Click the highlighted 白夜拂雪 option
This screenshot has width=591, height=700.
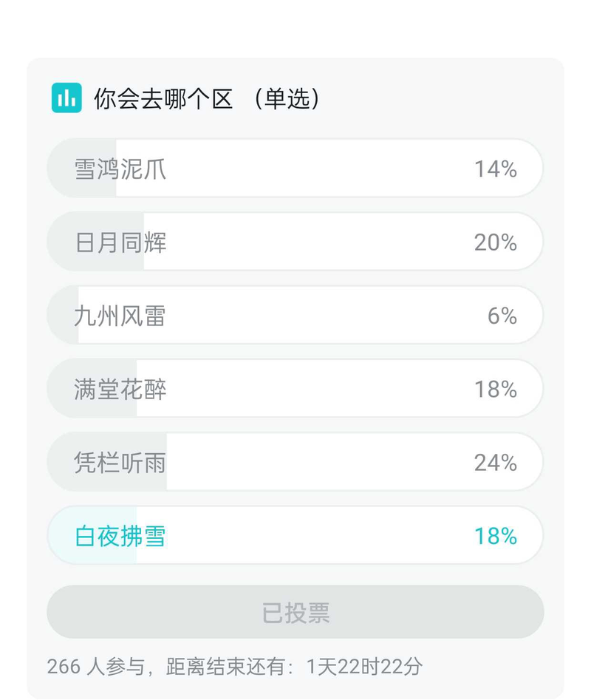pos(295,536)
